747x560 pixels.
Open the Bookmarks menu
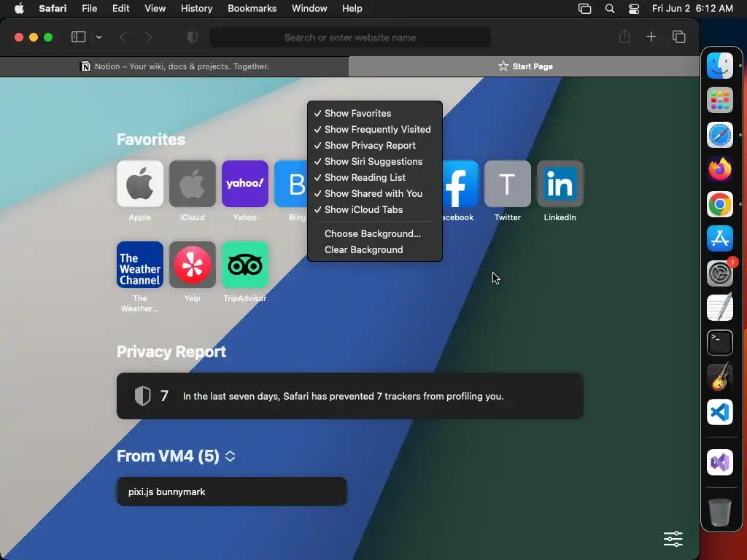(x=252, y=9)
